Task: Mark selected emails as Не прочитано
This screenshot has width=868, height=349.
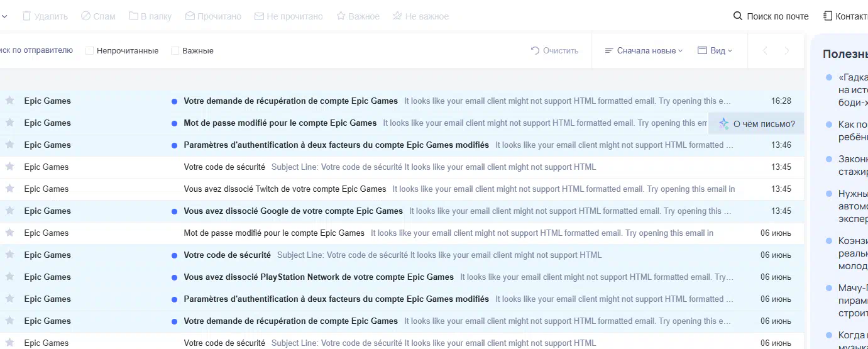Action: pos(288,16)
